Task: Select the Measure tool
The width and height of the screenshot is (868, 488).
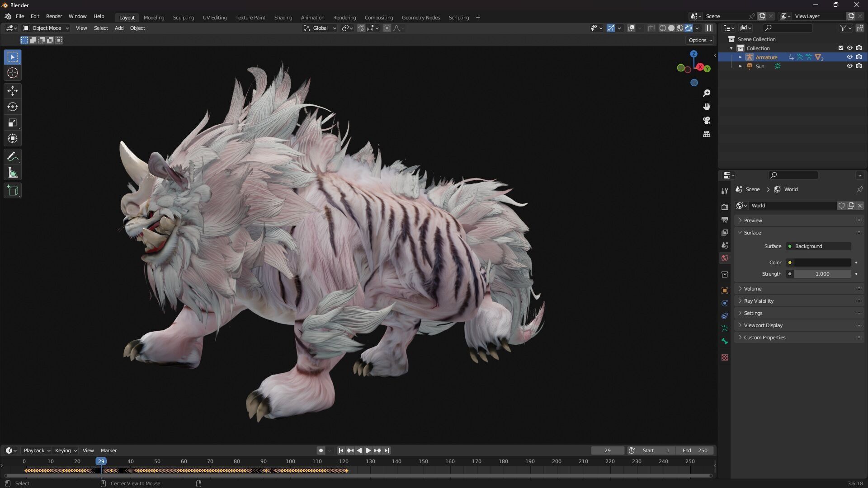Action: click(x=13, y=173)
